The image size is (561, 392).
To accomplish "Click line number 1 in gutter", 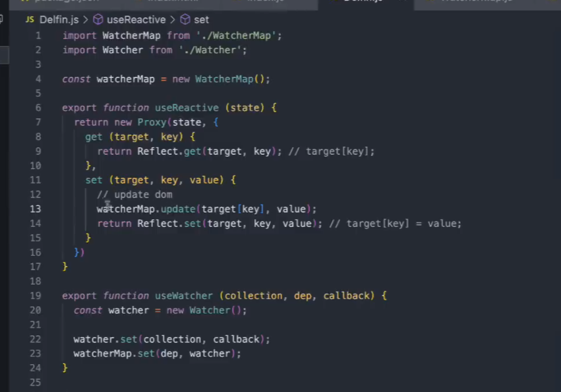I will point(38,35).
